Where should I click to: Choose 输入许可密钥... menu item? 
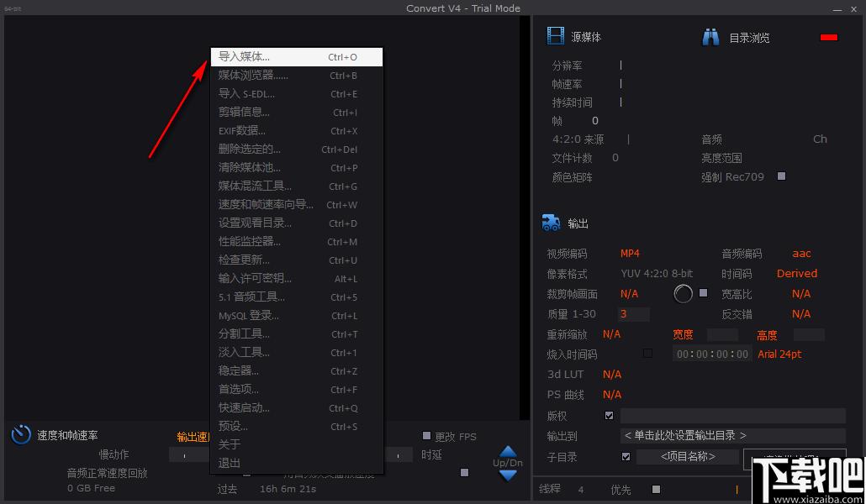[x=297, y=278]
